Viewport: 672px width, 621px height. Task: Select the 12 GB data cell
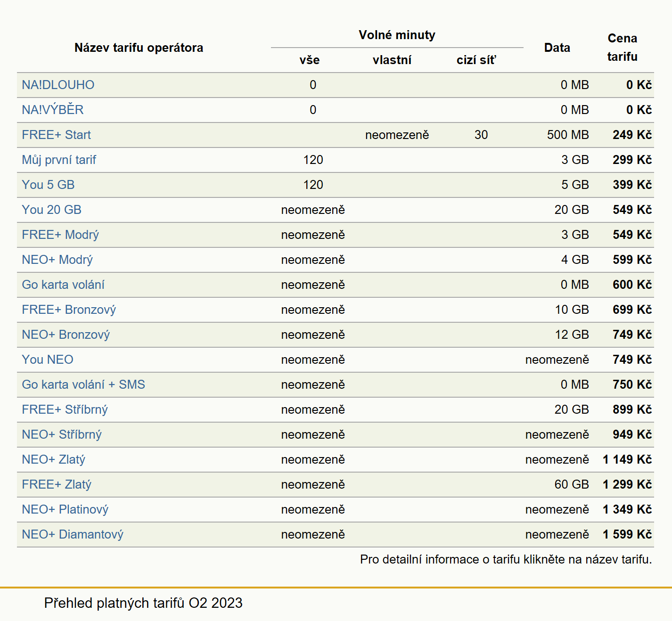click(572, 335)
